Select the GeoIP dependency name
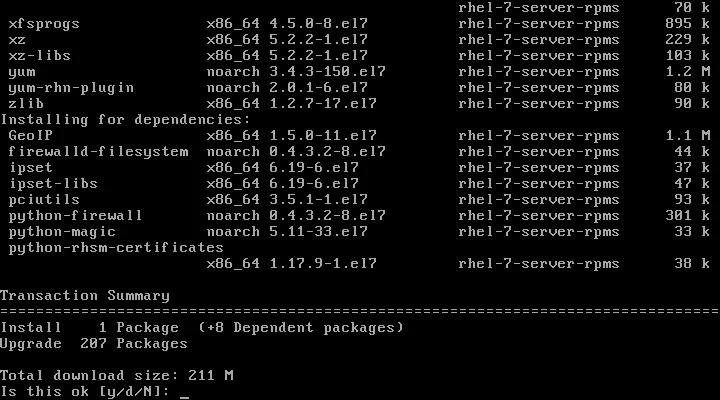The height and width of the screenshot is (400, 720). click(30, 135)
